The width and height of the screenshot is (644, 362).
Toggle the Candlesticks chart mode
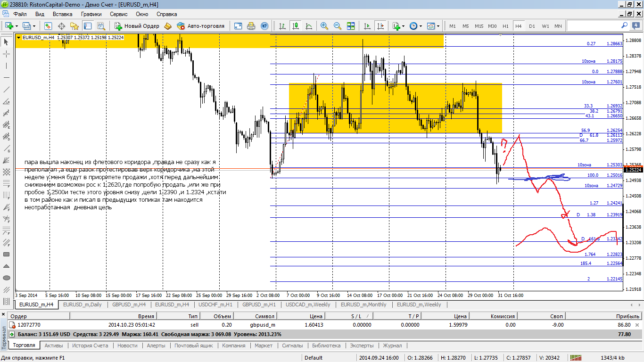pyautogui.click(x=296, y=26)
